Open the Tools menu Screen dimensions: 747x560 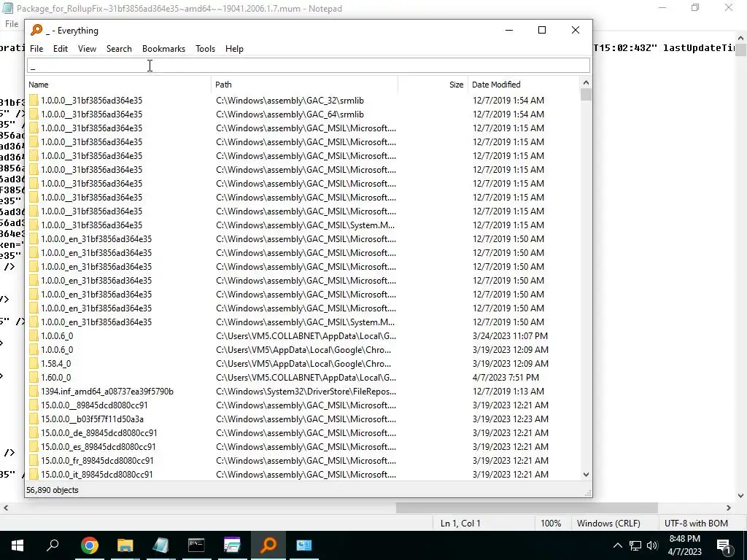pyautogui.click(x=205, y=49)
